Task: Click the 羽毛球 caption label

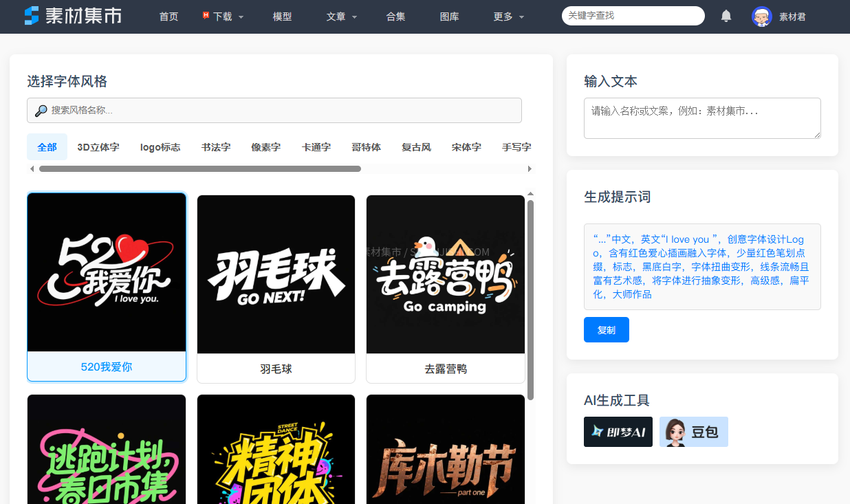Action: 276,369
